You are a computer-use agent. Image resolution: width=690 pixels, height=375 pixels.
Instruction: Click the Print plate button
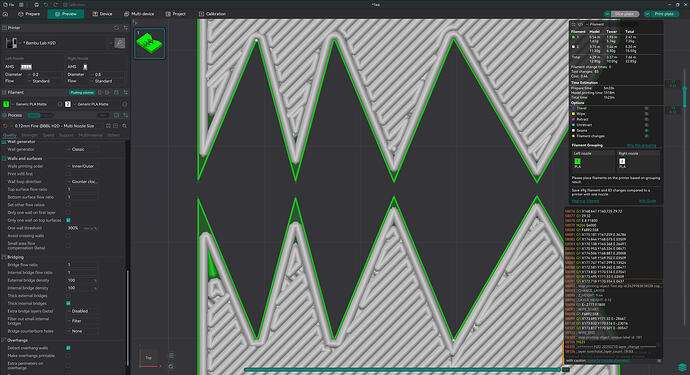tap(661, 14)
